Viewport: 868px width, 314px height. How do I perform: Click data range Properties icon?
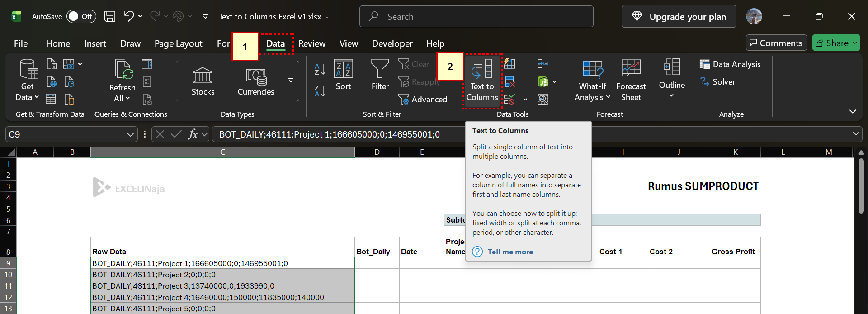[147, 82]
